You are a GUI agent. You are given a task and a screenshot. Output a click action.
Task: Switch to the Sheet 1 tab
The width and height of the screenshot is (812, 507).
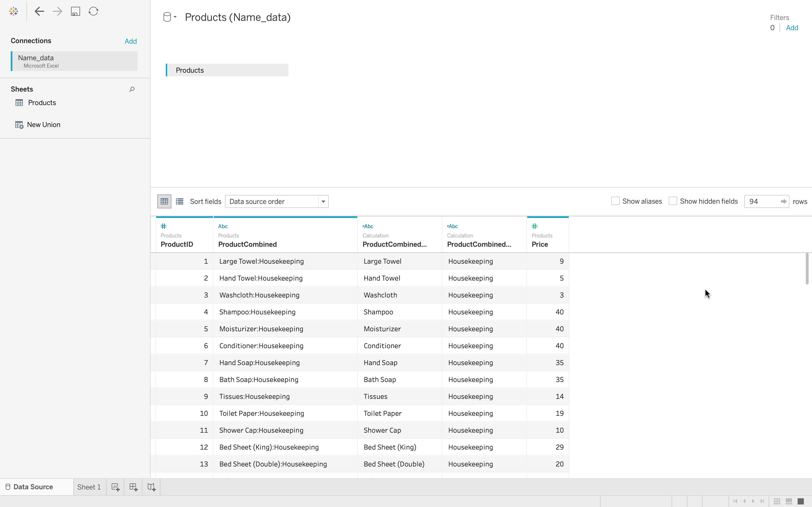[89, 487]
